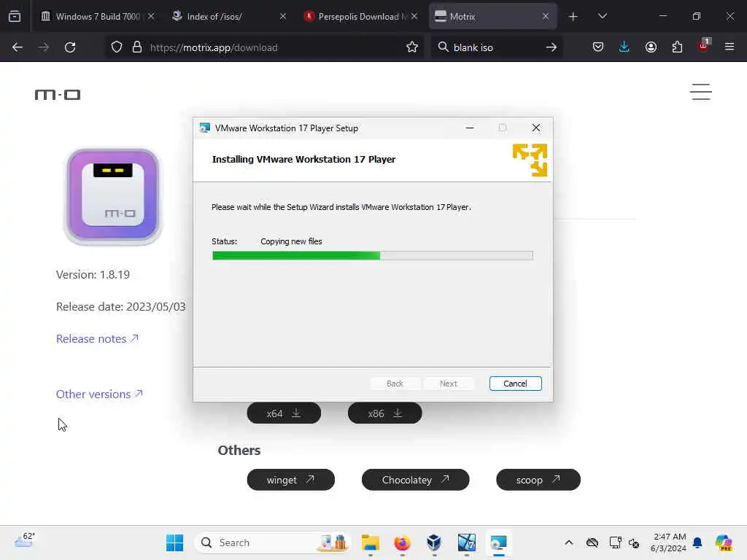Close the Index of /isos/ tab
The height and width of the screenshot is (560, 747).
283,17
